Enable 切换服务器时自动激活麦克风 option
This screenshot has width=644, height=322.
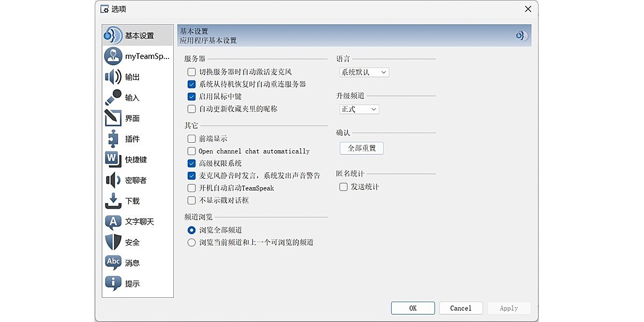tap(192, 72)
